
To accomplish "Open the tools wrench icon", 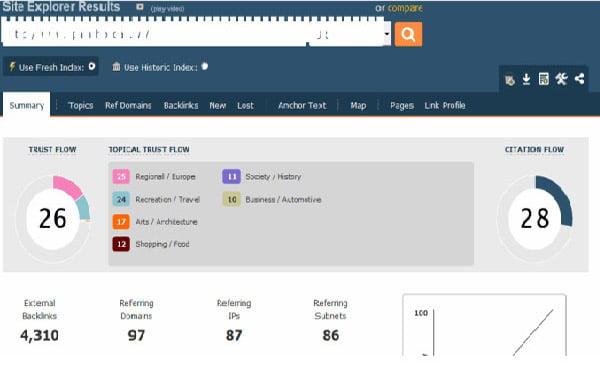I will [x=561, y=79].
